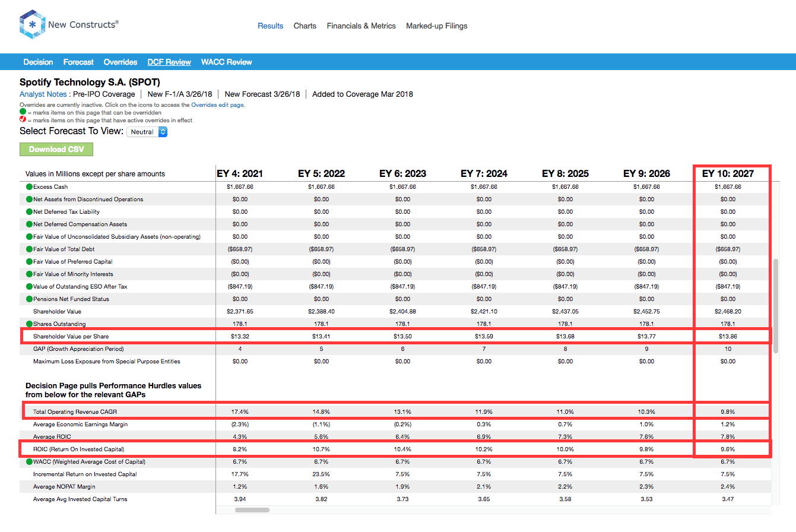Click the EY 10: 2027 column header

(728, 174)
